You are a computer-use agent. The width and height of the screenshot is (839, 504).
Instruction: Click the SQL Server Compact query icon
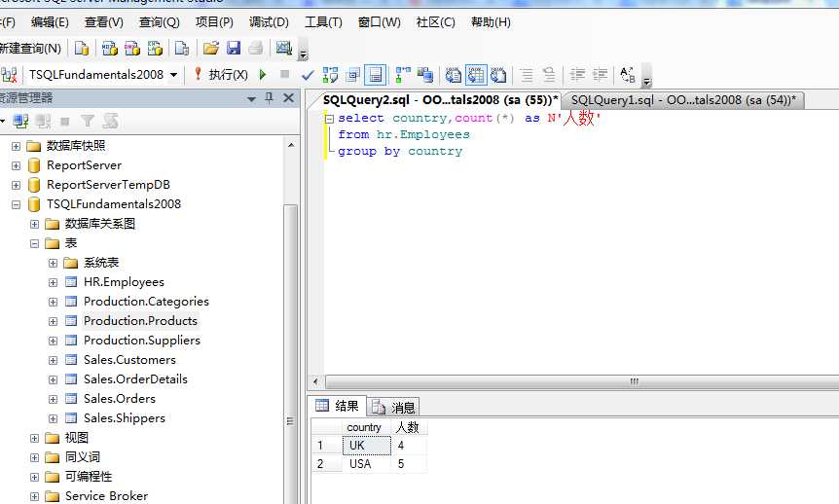[182, 48]
